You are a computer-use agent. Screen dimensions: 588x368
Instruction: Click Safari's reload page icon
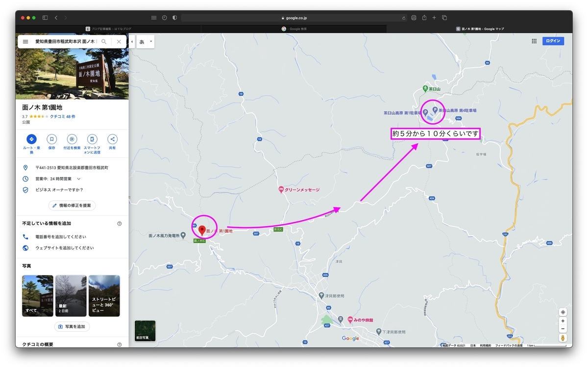tap(404, 18)
